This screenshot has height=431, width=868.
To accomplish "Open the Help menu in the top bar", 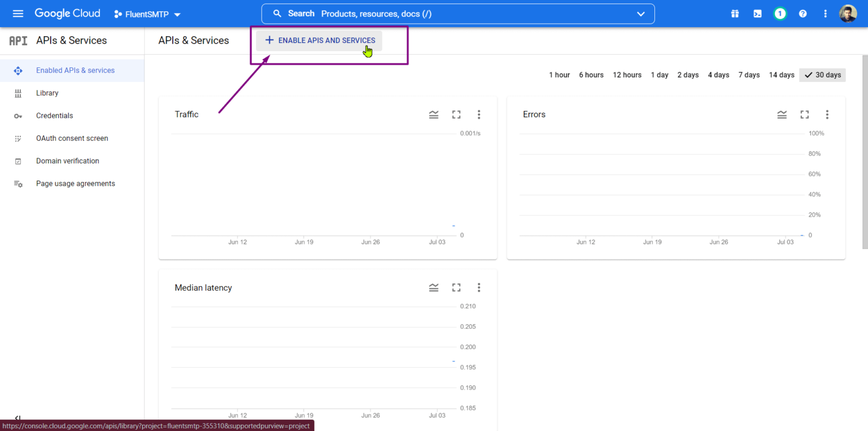I will [x=802, y=13].
